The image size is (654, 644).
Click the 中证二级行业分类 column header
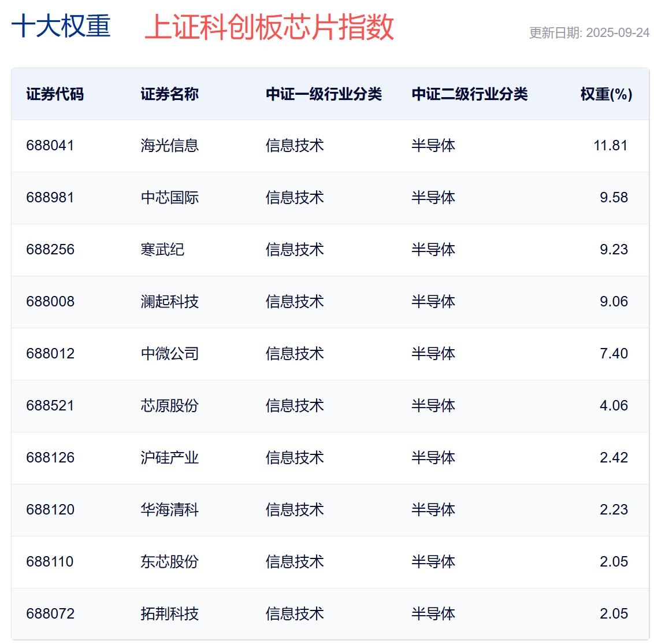[470, 94]
